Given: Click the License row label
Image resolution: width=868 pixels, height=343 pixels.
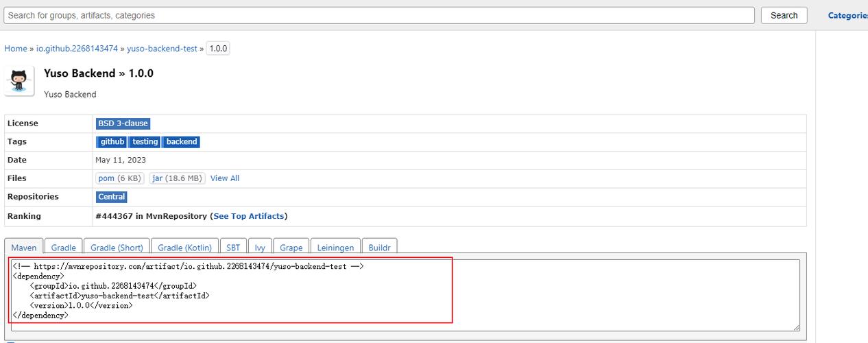Looking at the screenshot, I should click(23, 123).
